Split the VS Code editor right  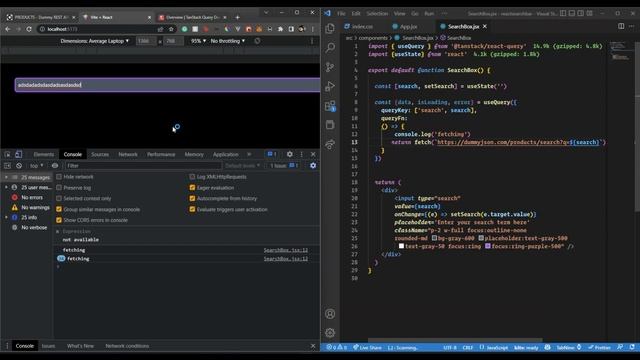point(621,26)
